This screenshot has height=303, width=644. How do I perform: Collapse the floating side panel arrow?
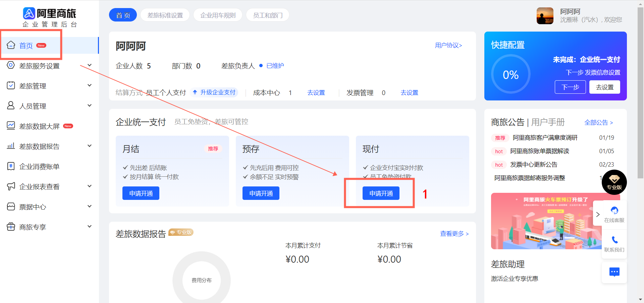598,214
